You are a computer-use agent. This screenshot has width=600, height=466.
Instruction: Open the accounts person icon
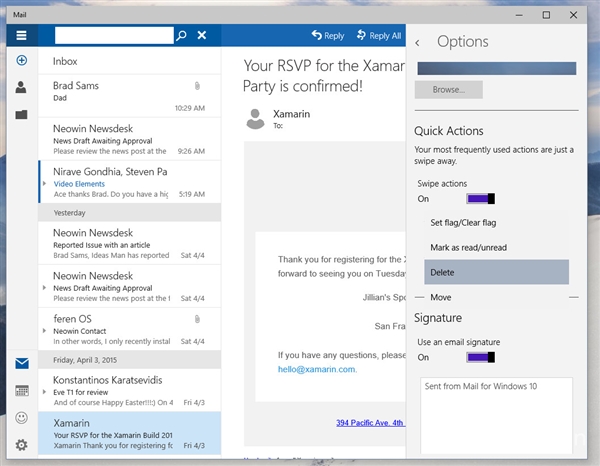[21, 88]
